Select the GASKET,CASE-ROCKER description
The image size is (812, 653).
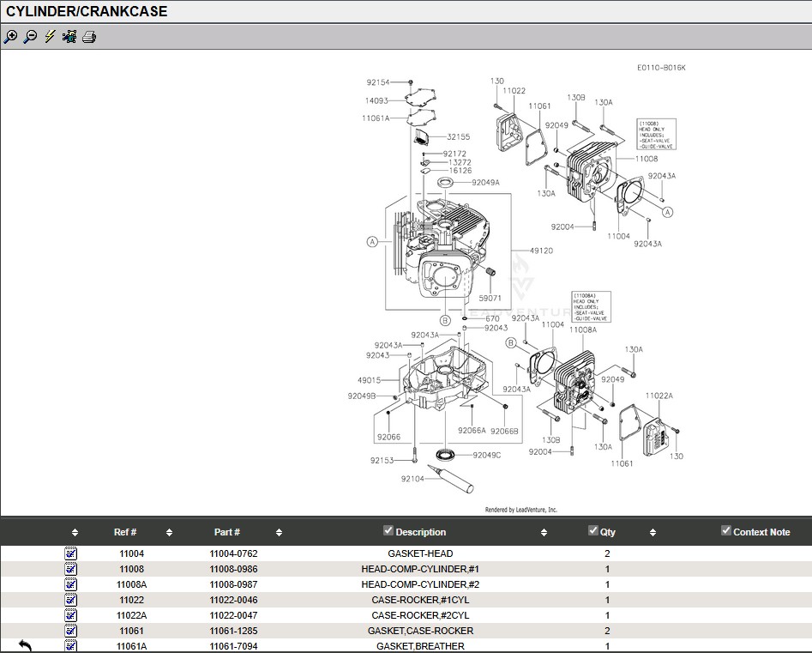(x=420, y=631)
